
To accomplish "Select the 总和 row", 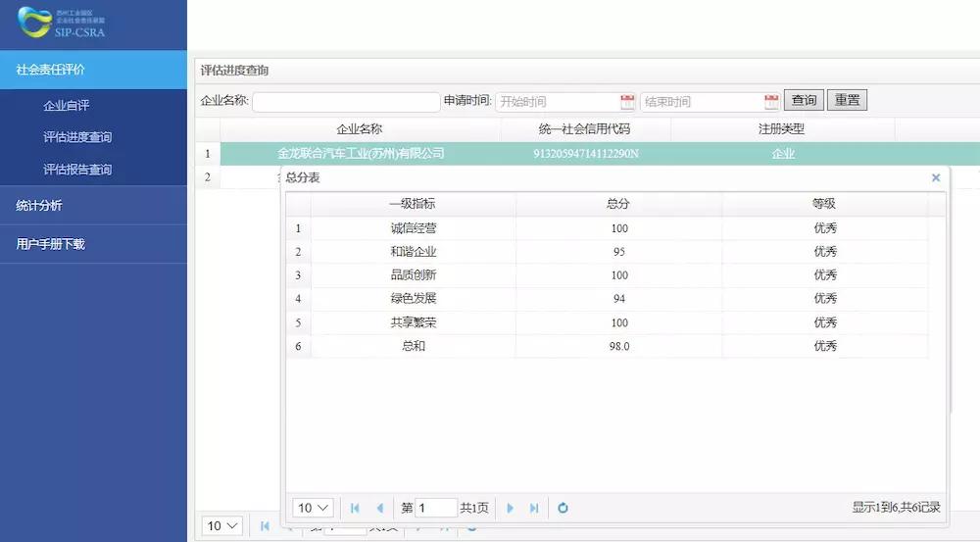I will pyautogui.click(x=607, y=346).
